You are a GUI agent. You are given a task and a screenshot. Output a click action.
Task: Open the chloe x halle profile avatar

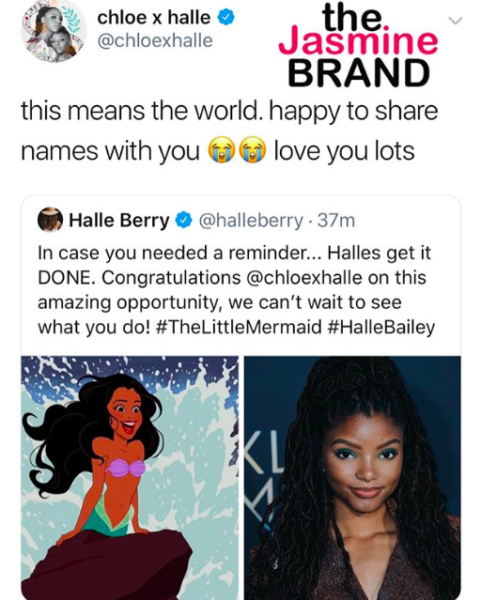coord(54,31)
